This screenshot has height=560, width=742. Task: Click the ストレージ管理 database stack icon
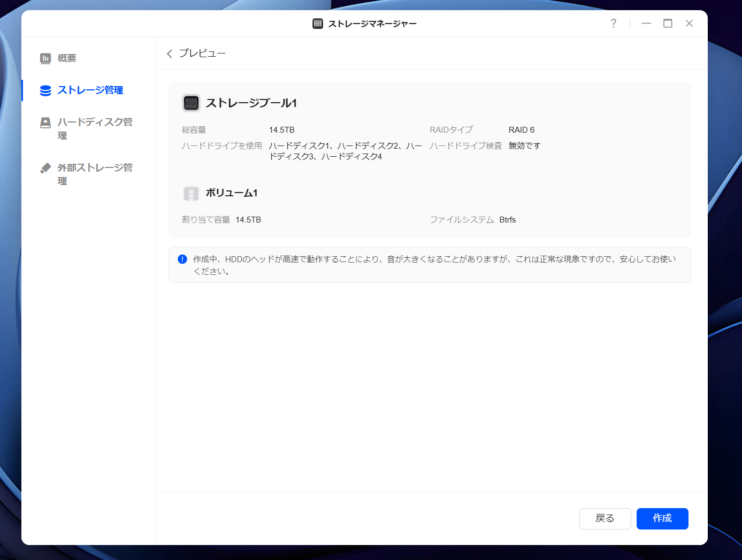click(x=45, y=90)
